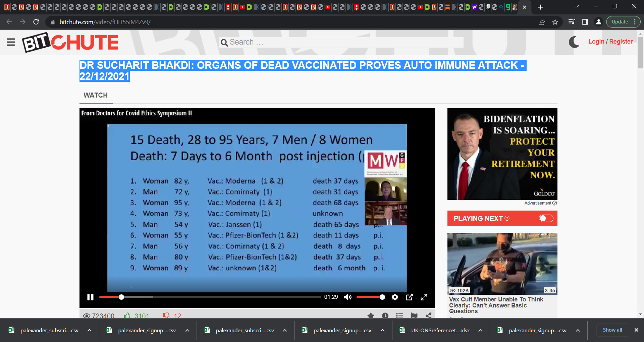Flag the video with flag icon
The height and width of the screenshot is (342, 644).
point(414,316)
